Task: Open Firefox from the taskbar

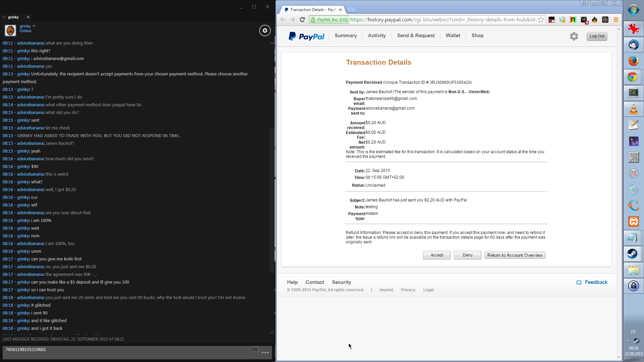Action: pos(633,61)
